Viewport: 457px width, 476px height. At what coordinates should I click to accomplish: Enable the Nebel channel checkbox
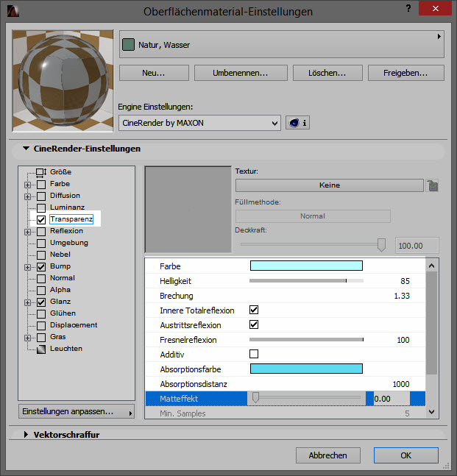[41, 255]
